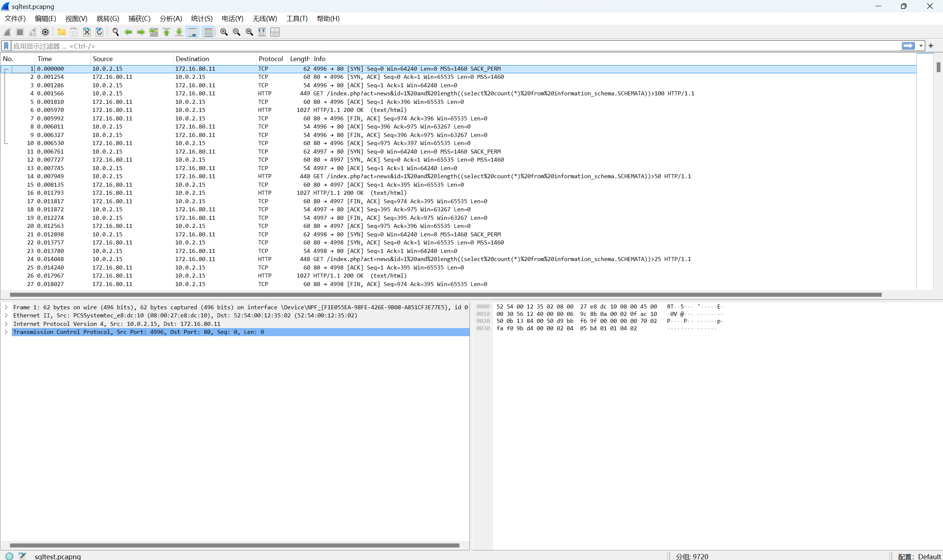Zoom out of packet text
Image resolution: width=943 pixels, height=560 pixels.
pos(237,32)
